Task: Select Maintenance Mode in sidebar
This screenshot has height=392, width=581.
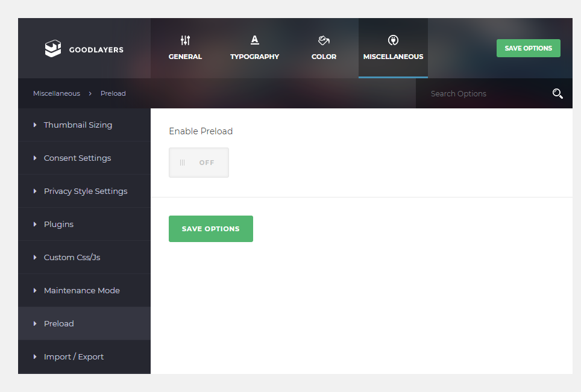Action: coord(84,291)
